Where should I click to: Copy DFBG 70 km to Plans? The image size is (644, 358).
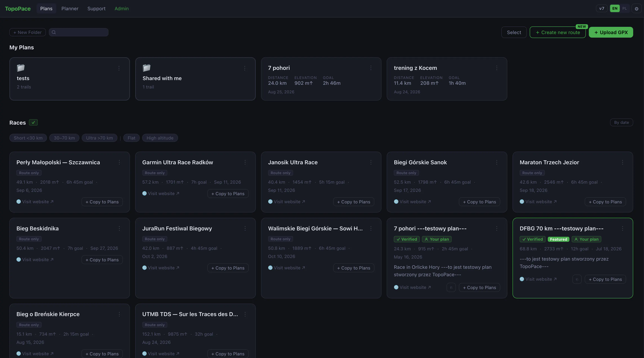(605, 279)
